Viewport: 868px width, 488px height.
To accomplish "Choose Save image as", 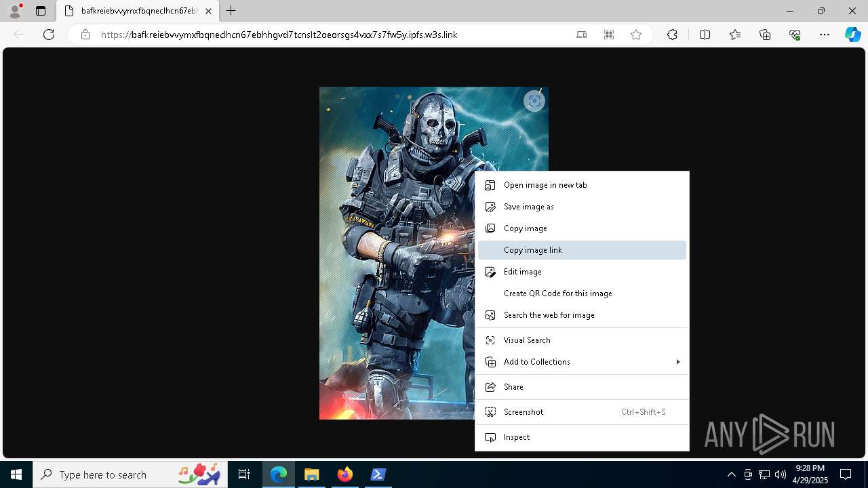I will (x=582, y=207).
